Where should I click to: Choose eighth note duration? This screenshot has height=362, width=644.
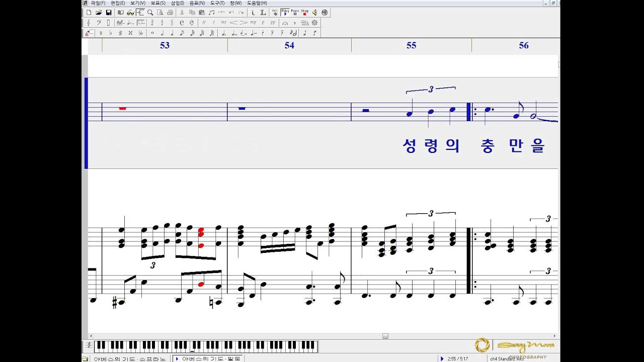182,33
